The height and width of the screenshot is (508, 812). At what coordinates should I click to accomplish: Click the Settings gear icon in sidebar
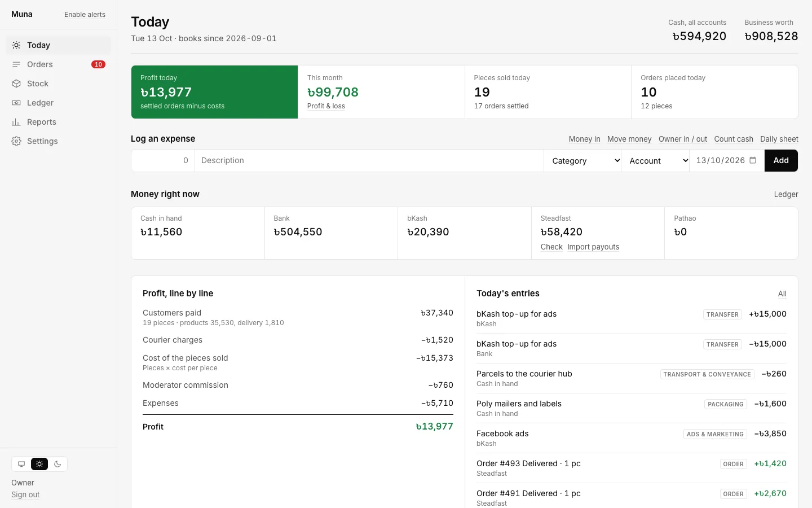tap(16, 141)
